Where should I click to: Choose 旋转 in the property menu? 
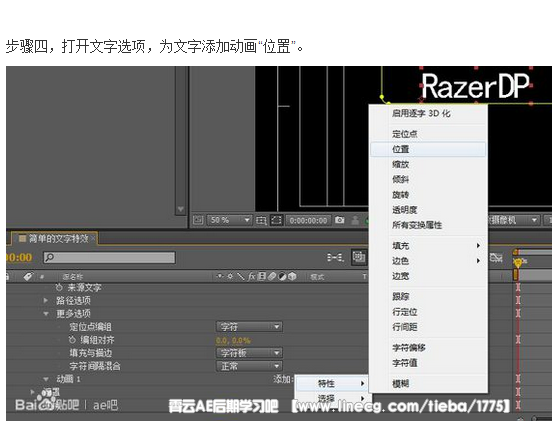(428, 195)
